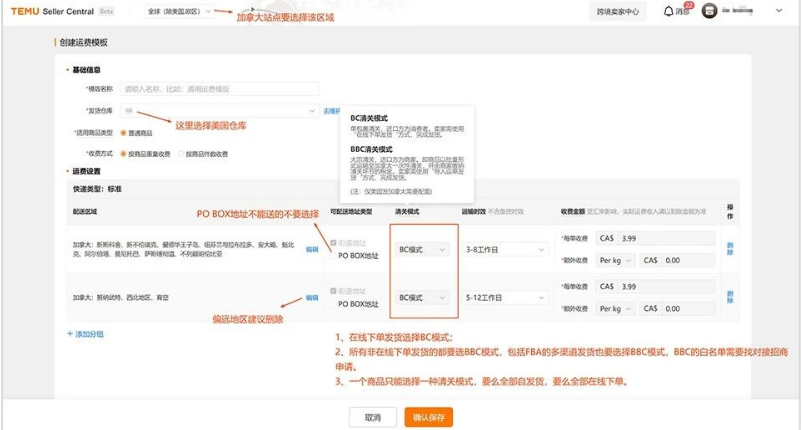The height and width of the screenshot is (430, 802).
Task: Expand the 发货仓库 warehouse dropdown
Action: [x=220, y=110]
